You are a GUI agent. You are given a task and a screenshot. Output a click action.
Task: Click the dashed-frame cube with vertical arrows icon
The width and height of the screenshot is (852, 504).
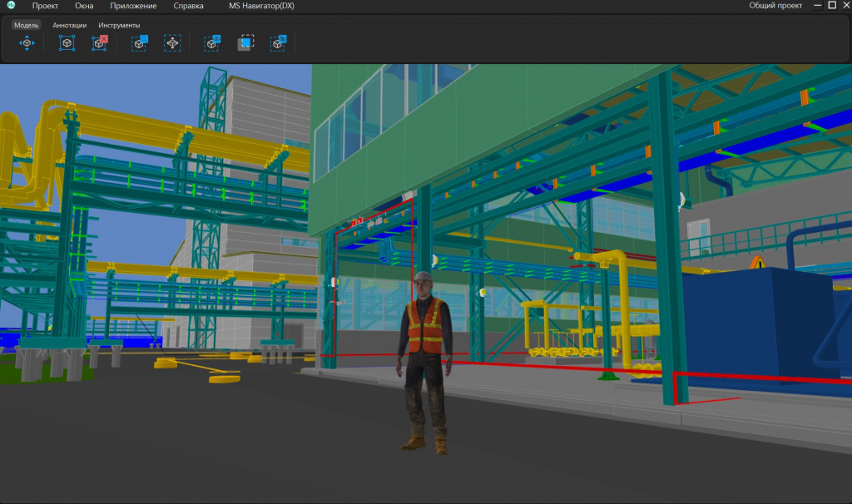pos(172,43)
